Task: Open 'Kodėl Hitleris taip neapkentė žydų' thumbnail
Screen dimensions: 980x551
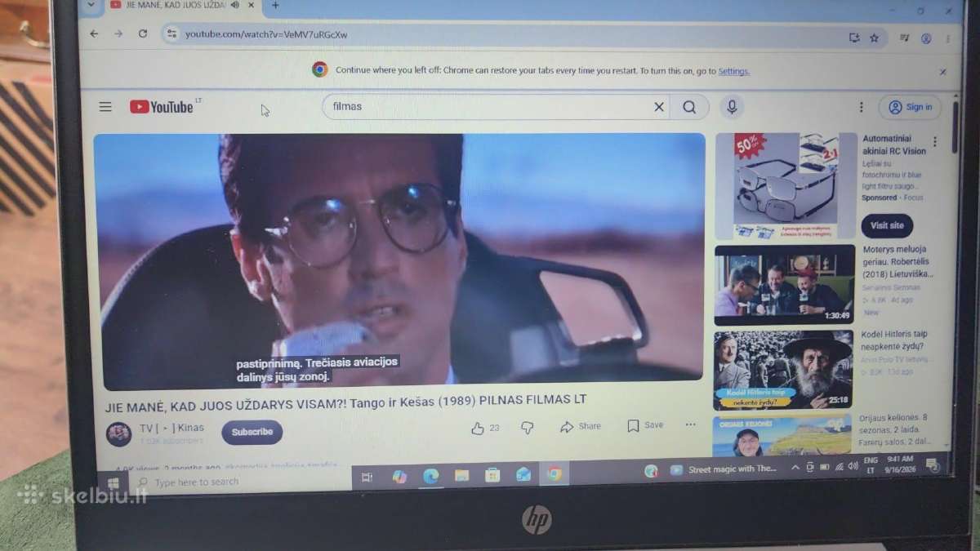Action: click(783, 369)
